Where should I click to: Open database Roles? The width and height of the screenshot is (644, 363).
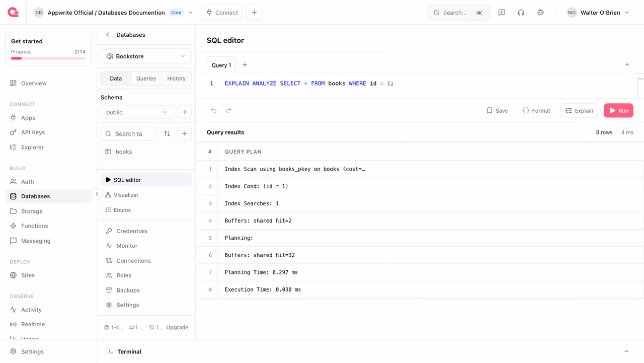pos(146,275)
